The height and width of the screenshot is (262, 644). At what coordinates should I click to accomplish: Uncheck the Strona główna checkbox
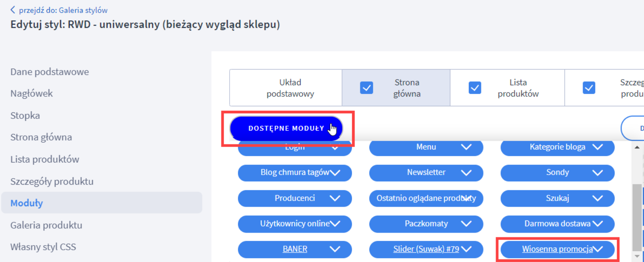[x=367, y=87]
